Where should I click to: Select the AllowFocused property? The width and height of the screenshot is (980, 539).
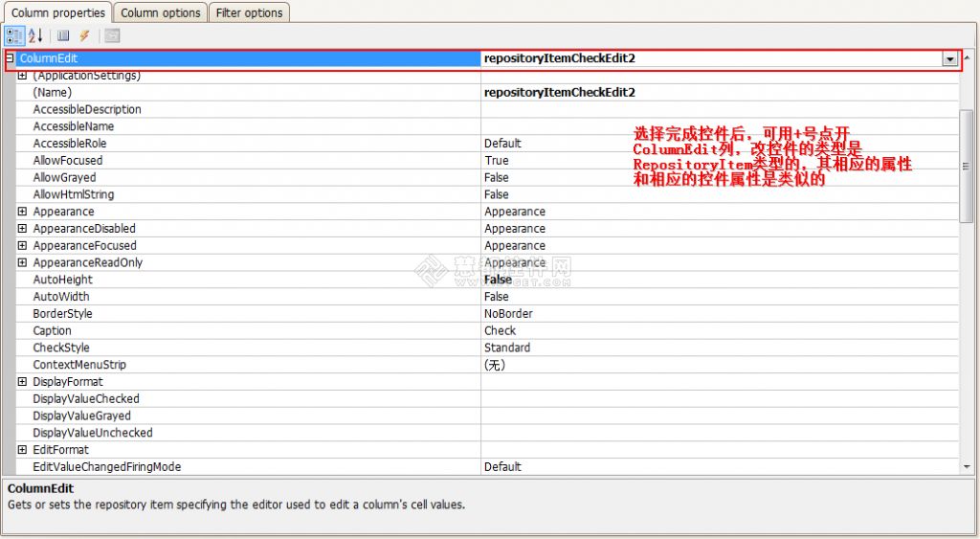[x=249, y=160]
